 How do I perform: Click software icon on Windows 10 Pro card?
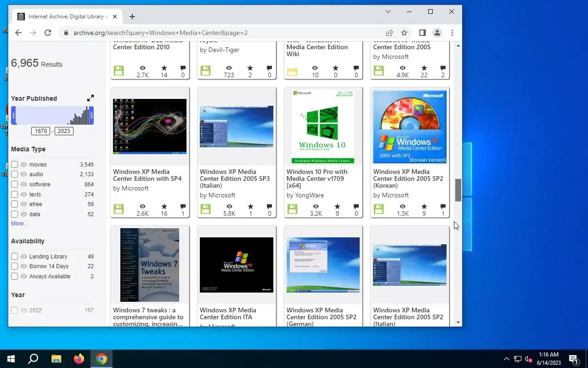(x=292, y=209)
